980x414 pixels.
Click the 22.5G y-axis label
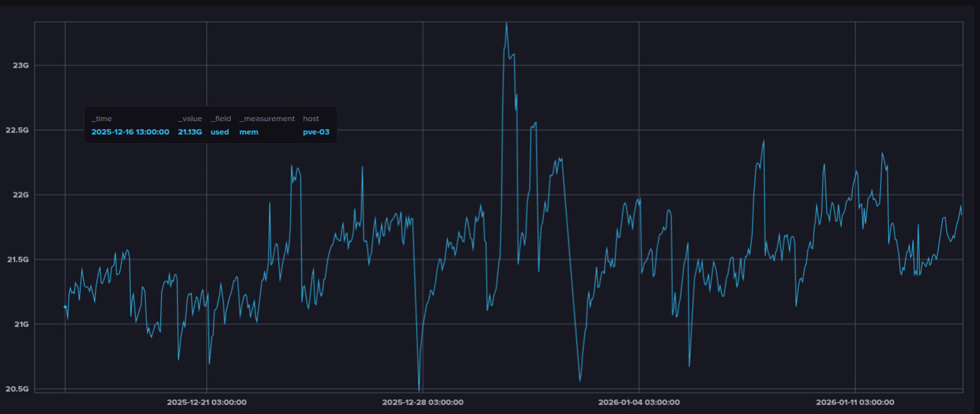point(17,130)
